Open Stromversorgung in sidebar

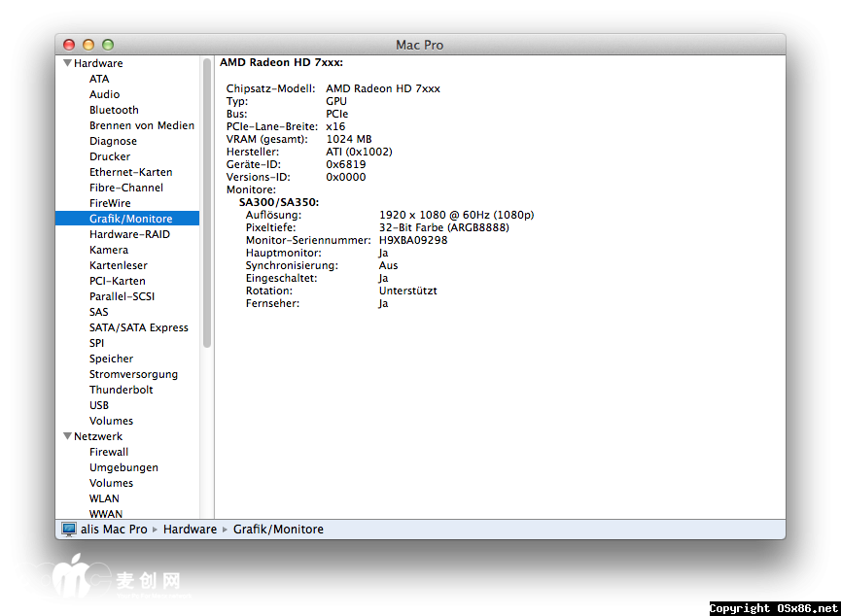coord(133,374)
